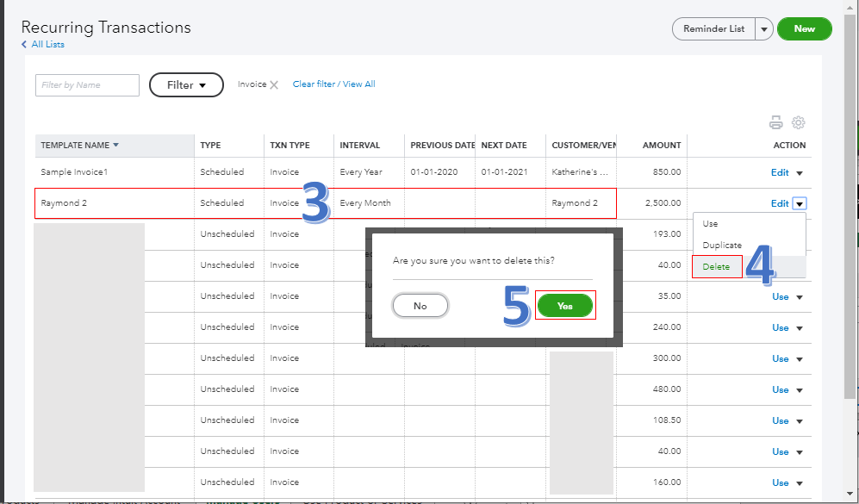Screen dimensions: 859x504
Task: Click the 2,500.00 amount cell
Action: [x=663, y=203]
